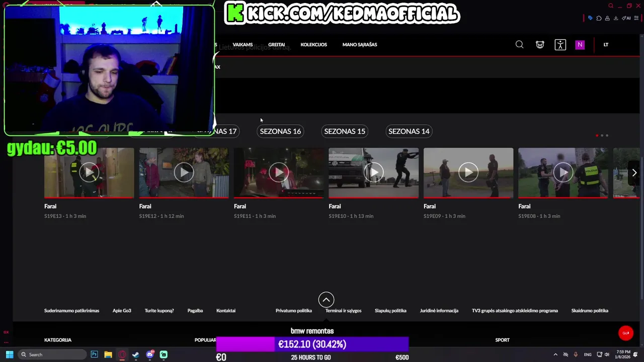Open TV3 grupės atsakingo atskleidimo programa link
This screenshot has width=644, height=362.
515,311
